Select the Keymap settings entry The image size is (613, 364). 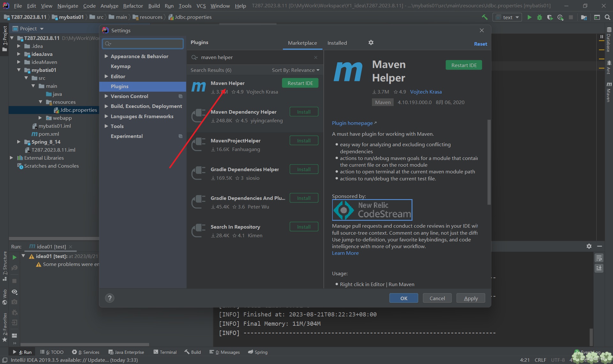(121, 66)
